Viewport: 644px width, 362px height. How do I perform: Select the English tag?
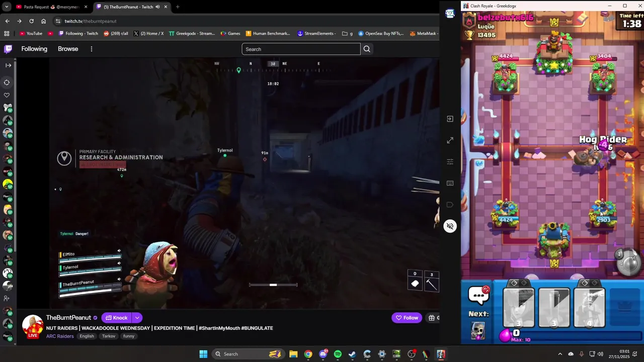87,336
